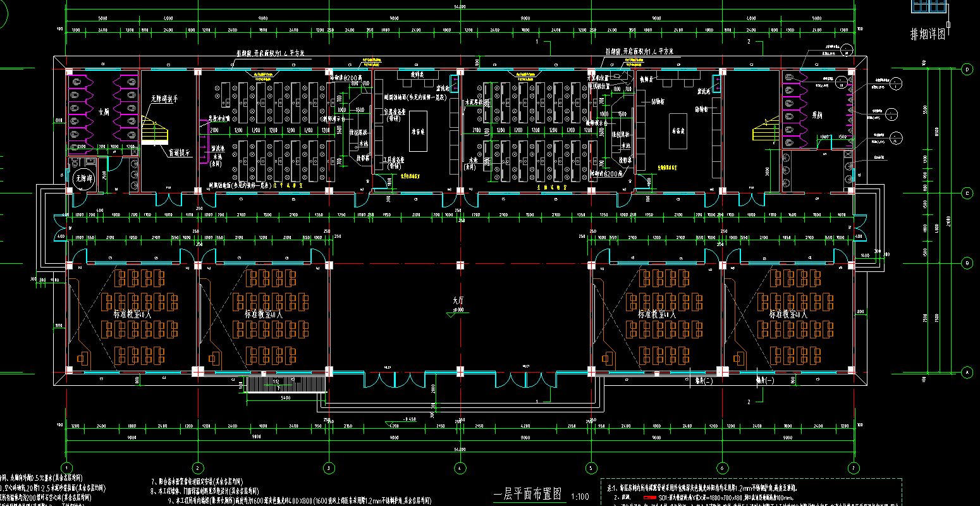This screenshot has height=506, width=980.
Task: Pick grid axis bubble letter C
Action: coord(967,193)
